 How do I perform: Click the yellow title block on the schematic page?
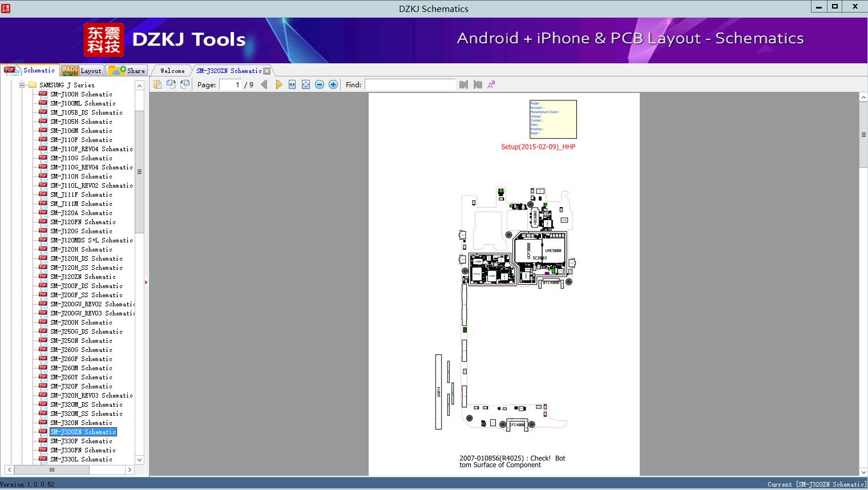point(553,119)
